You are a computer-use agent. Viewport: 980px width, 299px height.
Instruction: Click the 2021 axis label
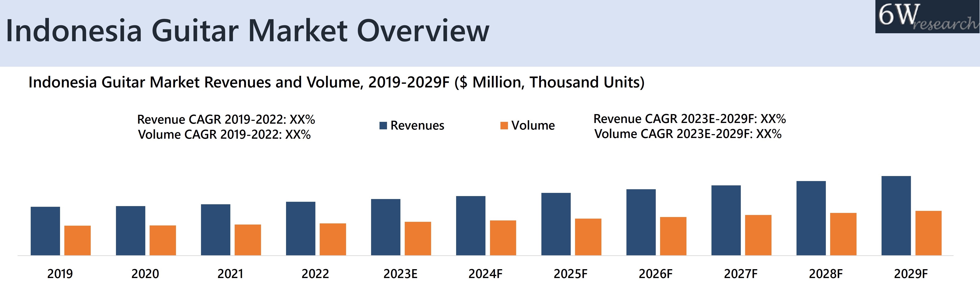tap(230, 274)
